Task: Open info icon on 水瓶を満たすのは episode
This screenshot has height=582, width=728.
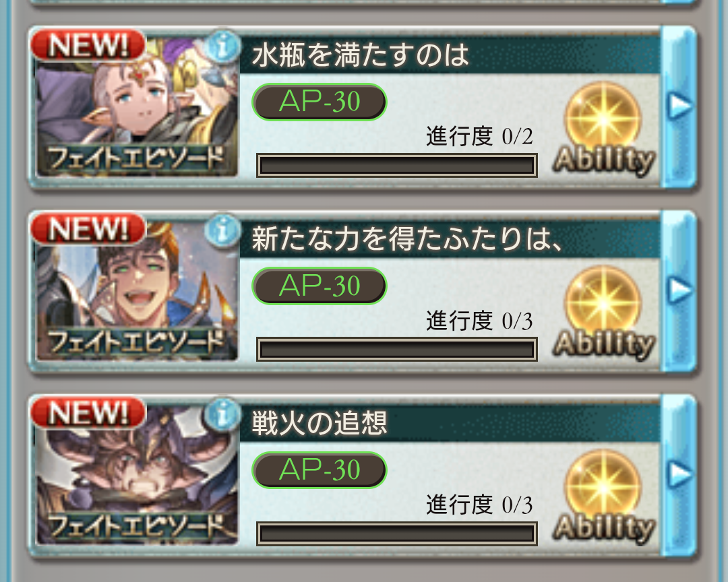Action: point(223,46)
